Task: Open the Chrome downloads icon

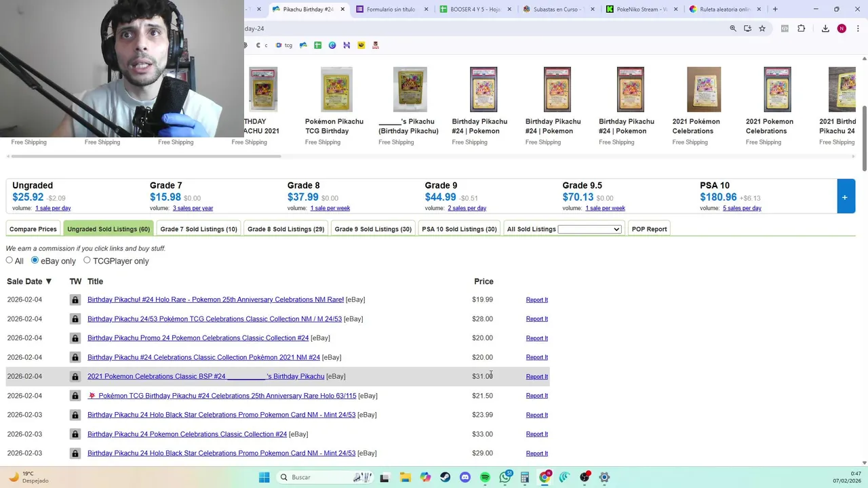Action: click(825, 28)
